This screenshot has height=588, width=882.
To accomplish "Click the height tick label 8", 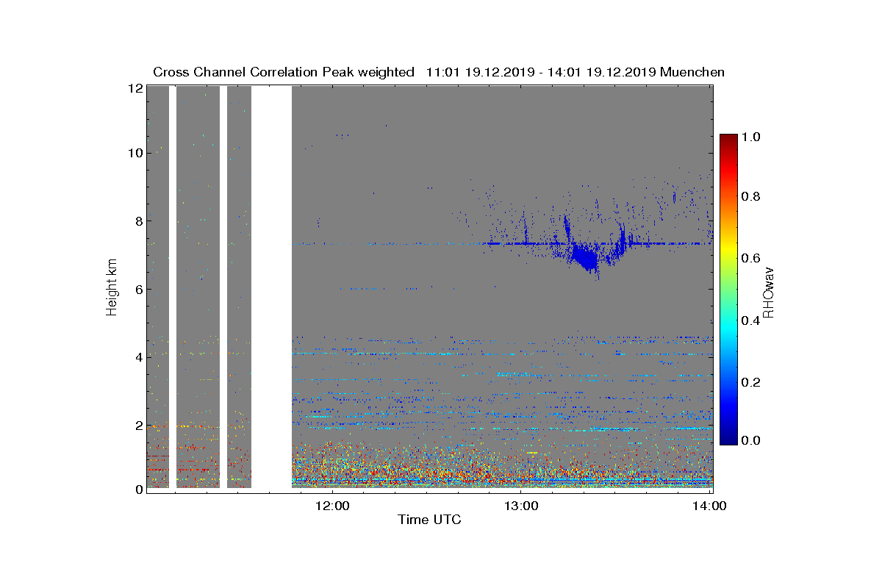I will [138, 220].
